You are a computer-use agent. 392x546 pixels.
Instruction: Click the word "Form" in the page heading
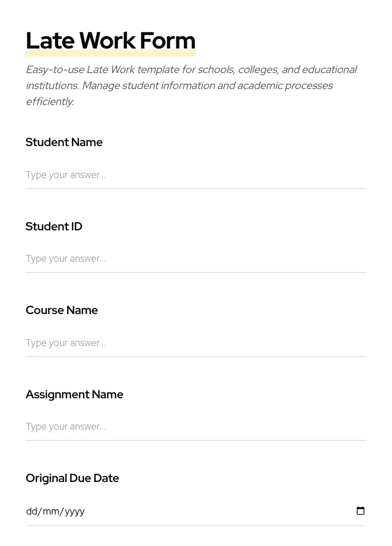(x=167, y=41)
